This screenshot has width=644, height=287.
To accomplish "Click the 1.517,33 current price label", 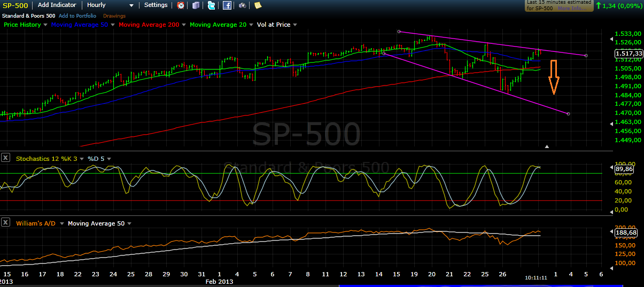I will point(629,53).
